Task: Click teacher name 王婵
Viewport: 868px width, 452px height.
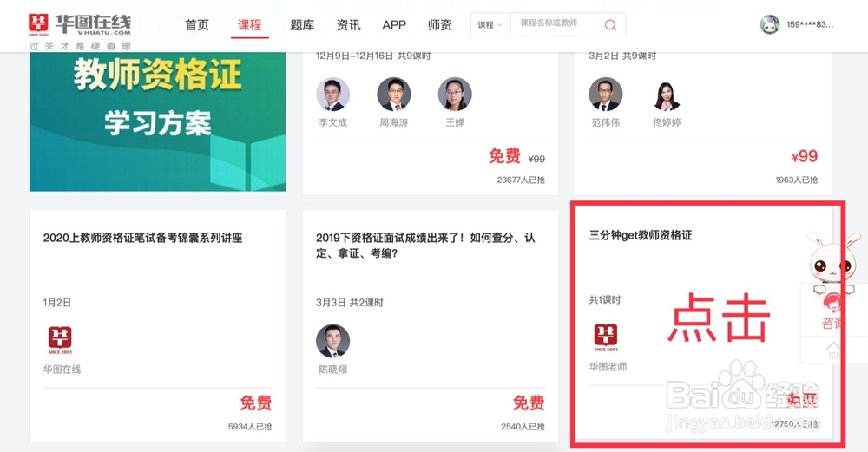Action: [x=455, y=122]
